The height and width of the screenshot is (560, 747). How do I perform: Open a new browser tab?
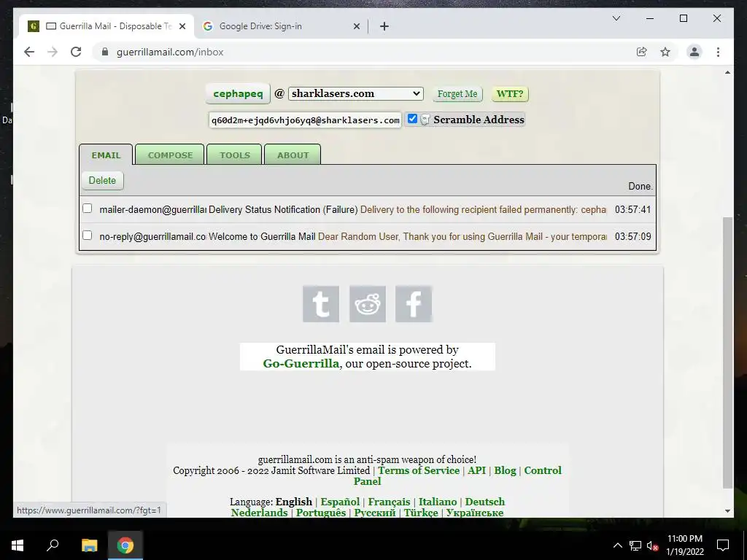click(x=384, y=26)
